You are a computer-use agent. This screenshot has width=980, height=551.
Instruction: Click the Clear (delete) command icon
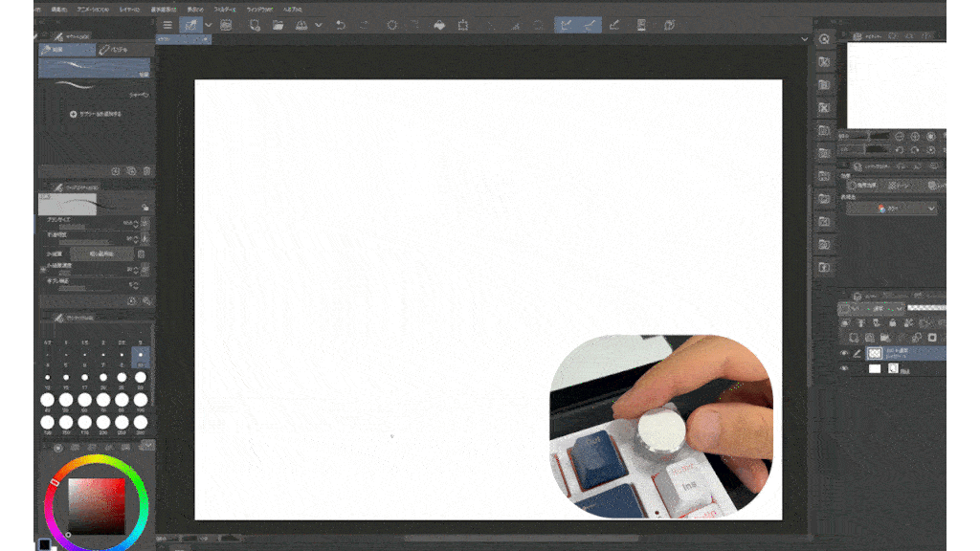[x=391, y=25]
